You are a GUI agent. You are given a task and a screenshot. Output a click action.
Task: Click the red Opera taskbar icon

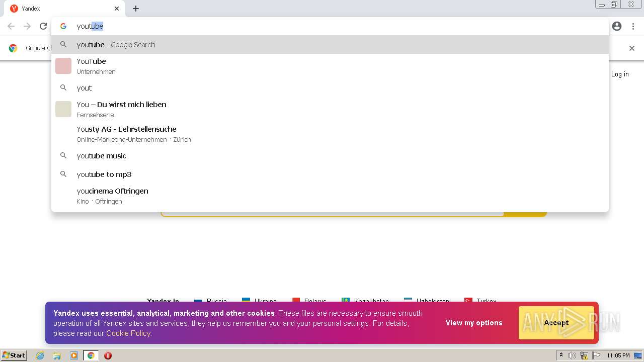tap(108, 355)
